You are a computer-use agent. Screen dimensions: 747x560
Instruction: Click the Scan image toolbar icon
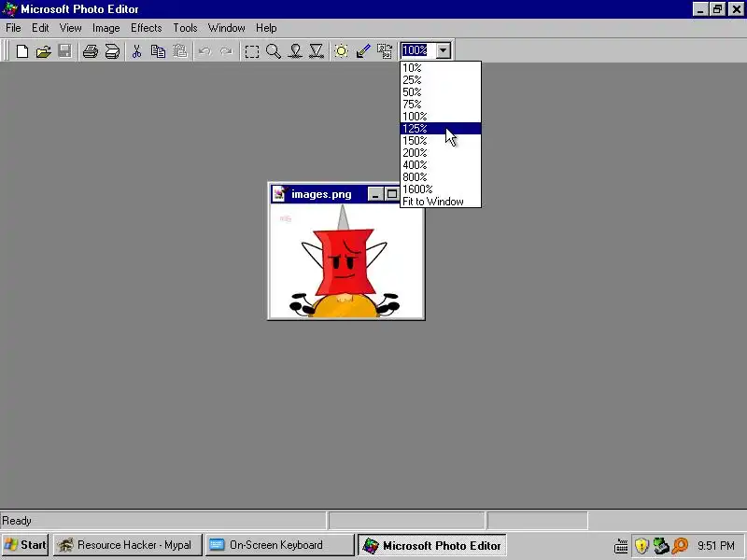(x=112, y=51)
